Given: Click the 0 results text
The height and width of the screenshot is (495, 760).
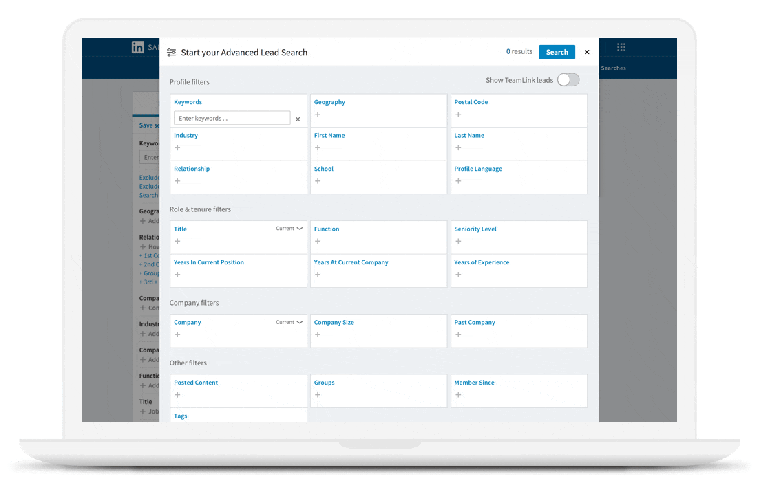Looking at the screenshot, I should tap(519, 51).
